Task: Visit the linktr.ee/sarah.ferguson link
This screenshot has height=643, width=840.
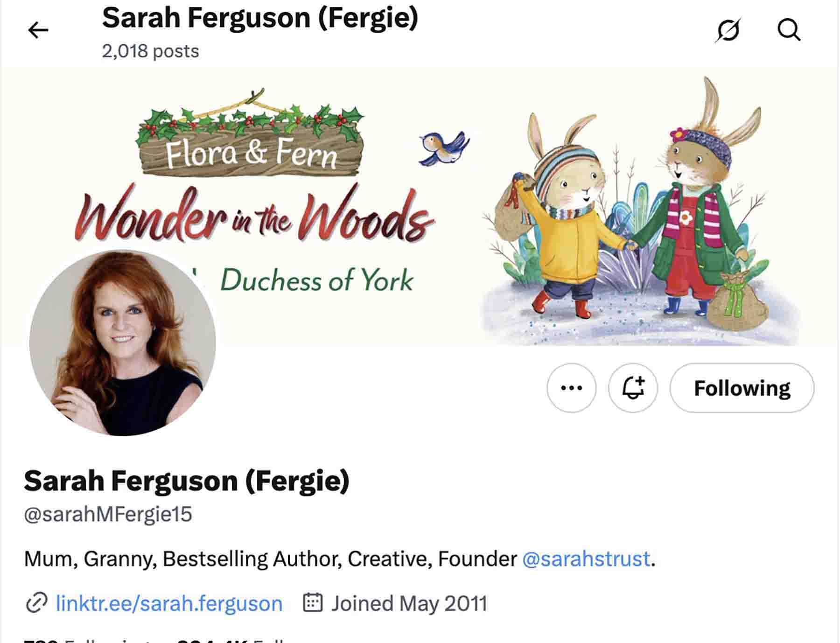Action: (x=169, y=603)
